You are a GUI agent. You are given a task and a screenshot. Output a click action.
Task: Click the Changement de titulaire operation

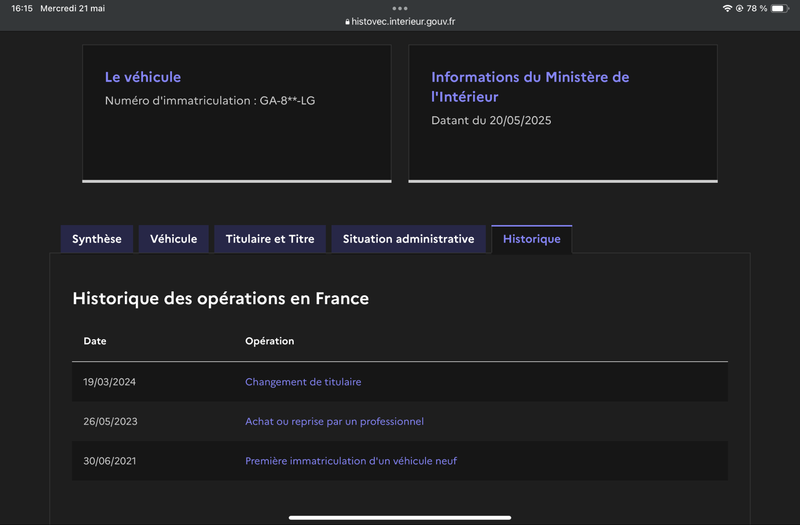(303, 382)
